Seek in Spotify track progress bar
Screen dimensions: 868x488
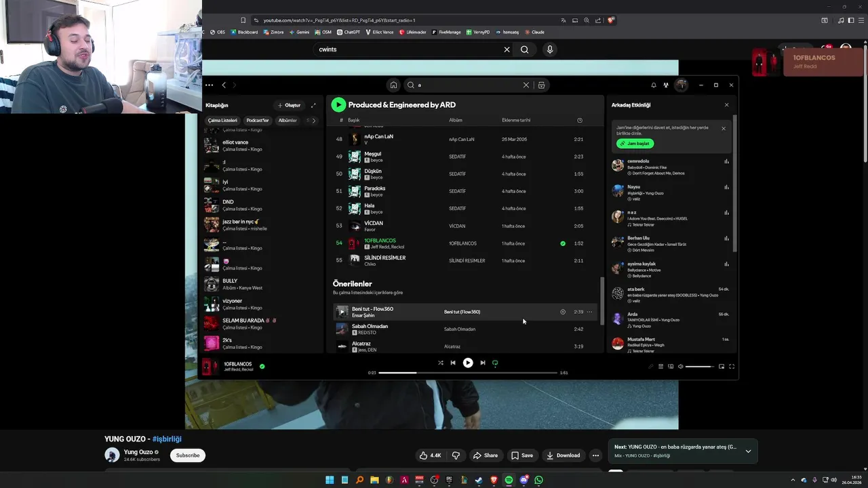coord(467,373)
